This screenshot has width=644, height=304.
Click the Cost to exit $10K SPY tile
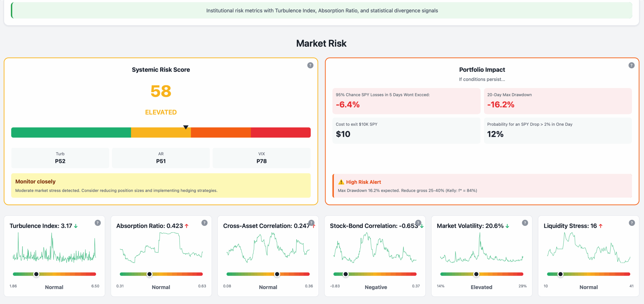[406, 130]
